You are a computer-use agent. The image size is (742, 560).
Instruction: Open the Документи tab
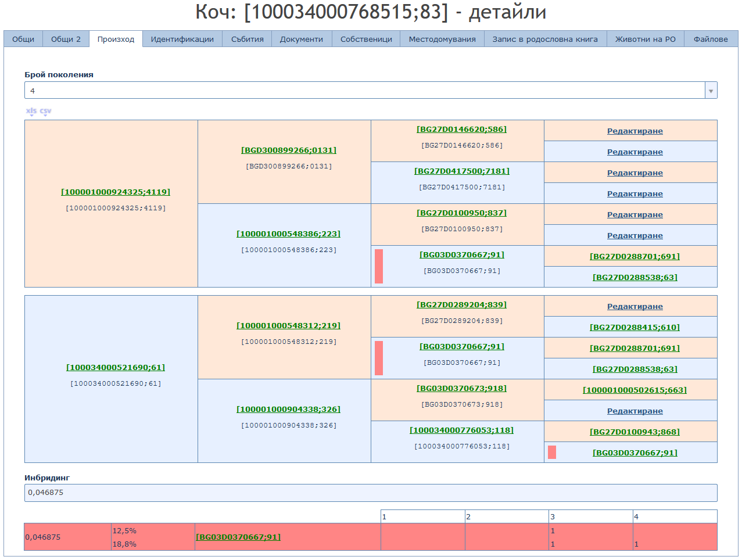click(301, 40)
